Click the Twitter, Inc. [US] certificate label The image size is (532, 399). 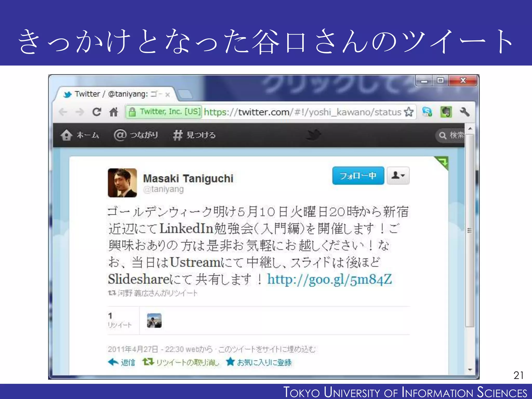[170, 112]
